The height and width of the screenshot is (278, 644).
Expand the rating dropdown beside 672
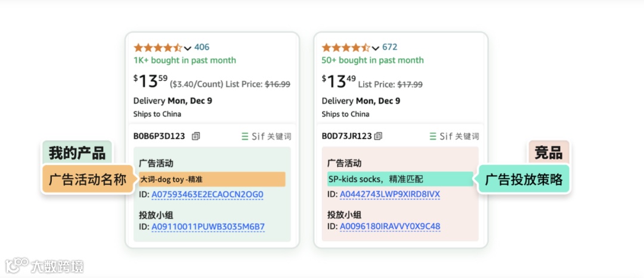point(376,48)
